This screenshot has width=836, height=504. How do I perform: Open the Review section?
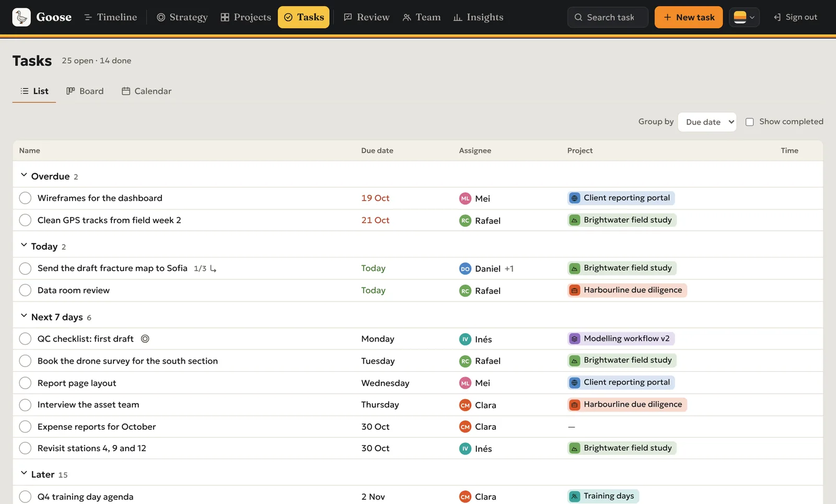pos(366,17)
